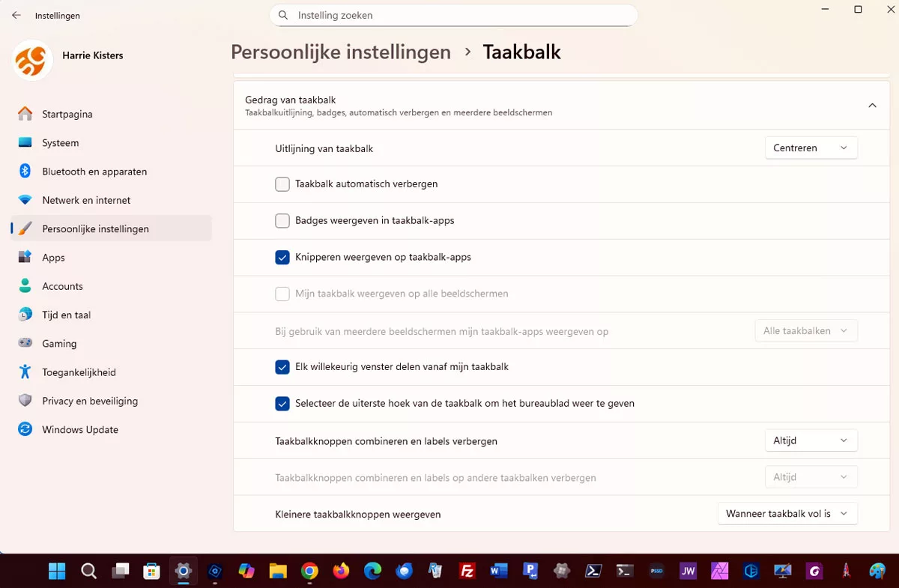This screenshot has width=899, height=588.
Task: Click Persoonlijke instellingen breadcrumb link
Action: coord(341,52)
